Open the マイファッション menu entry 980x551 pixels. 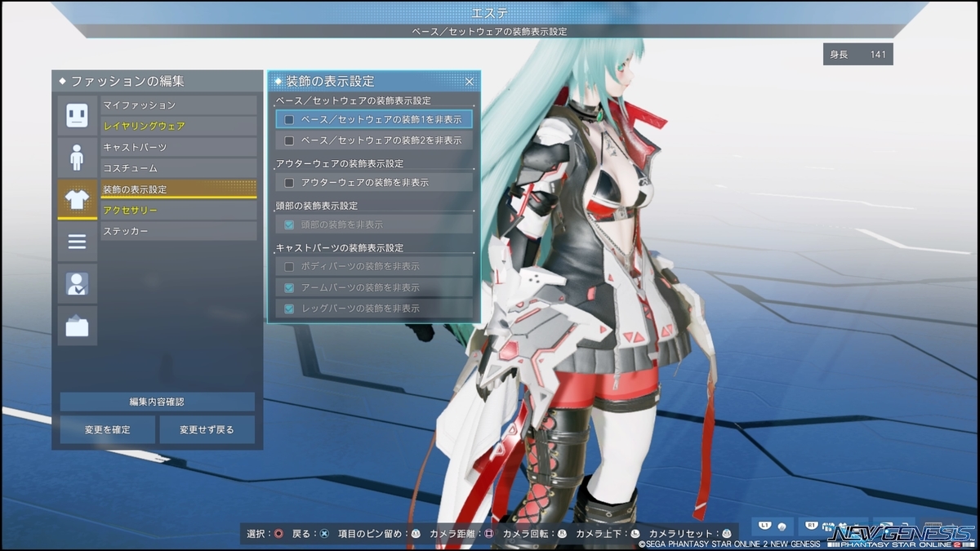point(179,105)
